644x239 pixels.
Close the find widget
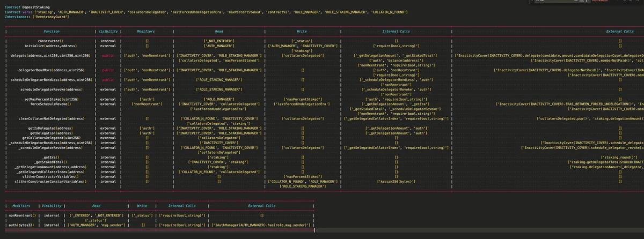(638, 1)
